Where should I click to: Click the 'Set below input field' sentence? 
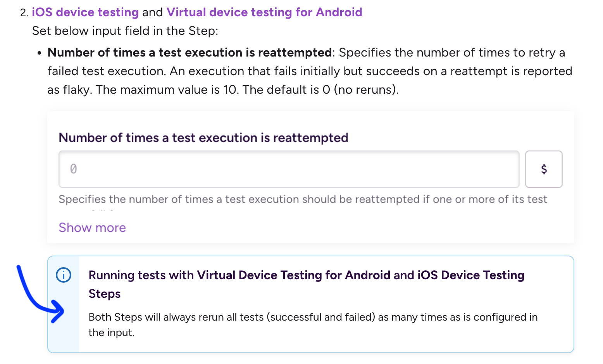pyautogui.click(x=125, y=31)
